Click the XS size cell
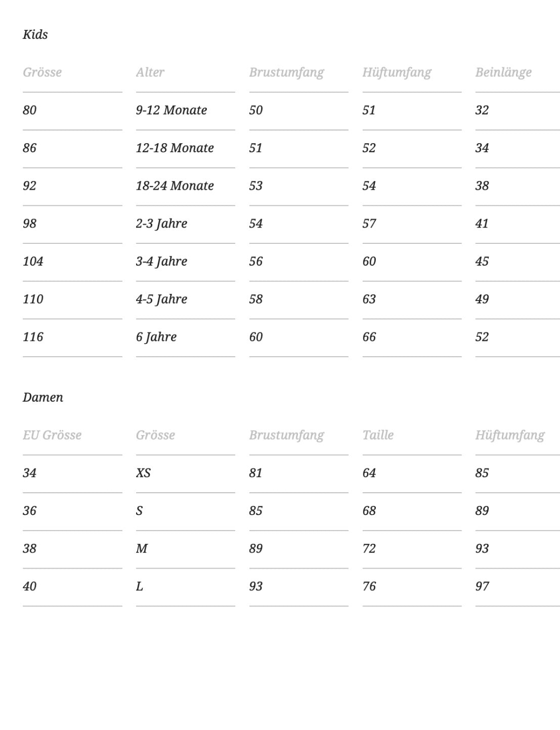The image size is (560, 730). (143, 473)
